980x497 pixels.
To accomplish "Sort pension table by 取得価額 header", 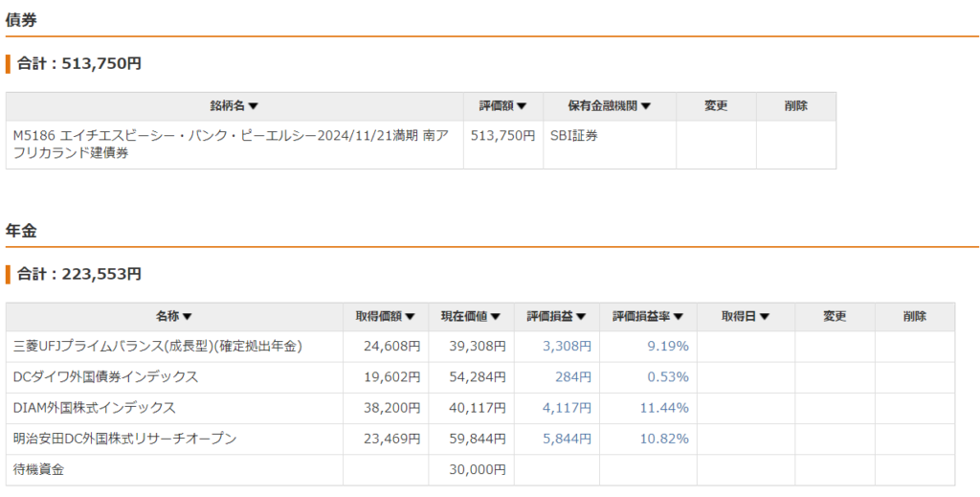I will (386, 317).
